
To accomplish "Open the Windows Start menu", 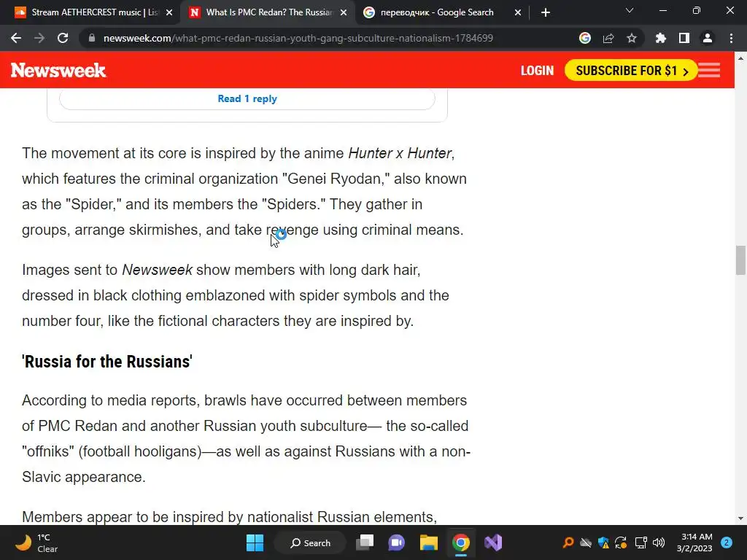I will (255, 542).
